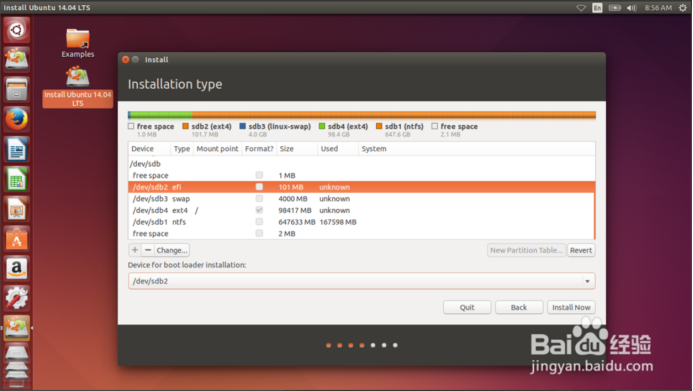Open the Amazon launcher icon
693x391 pixels.
click(17, 268)
